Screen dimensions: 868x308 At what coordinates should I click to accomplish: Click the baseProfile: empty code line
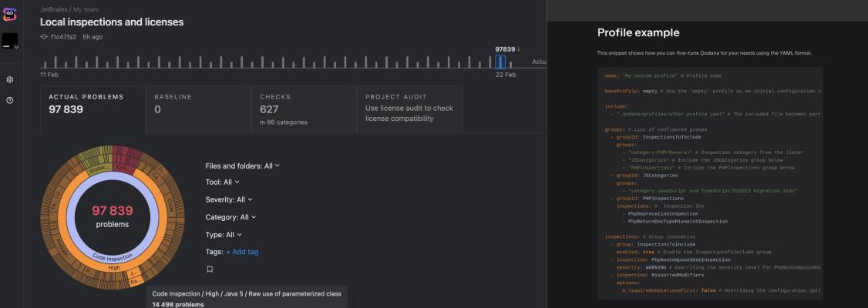[x=712, y=91]
